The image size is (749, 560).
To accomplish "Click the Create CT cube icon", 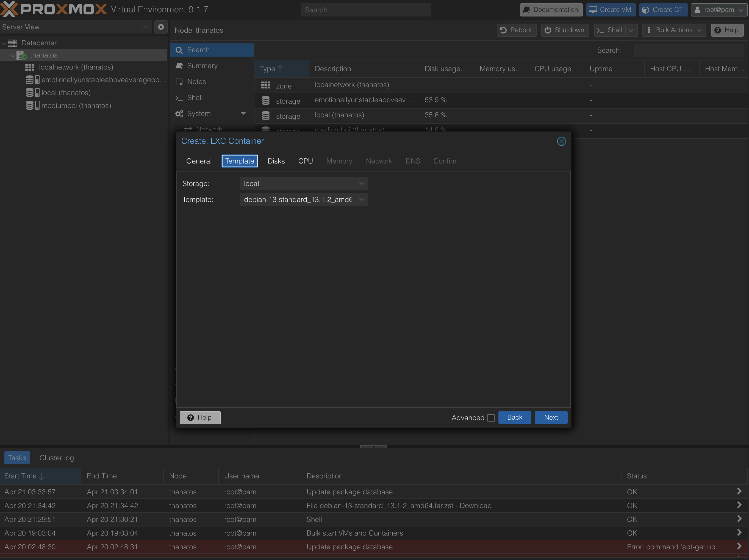I will pyautogui.click(x=645, y=10).
